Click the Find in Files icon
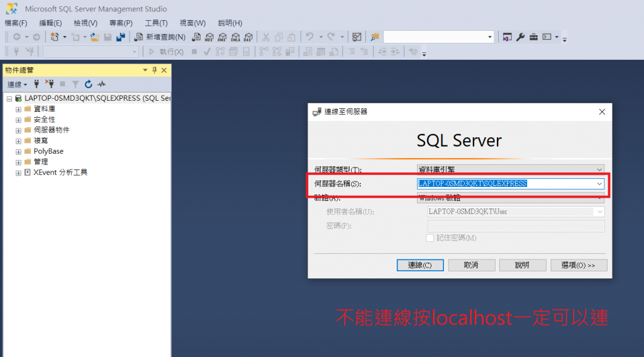 pyautogui.click(x=375, y=37)
